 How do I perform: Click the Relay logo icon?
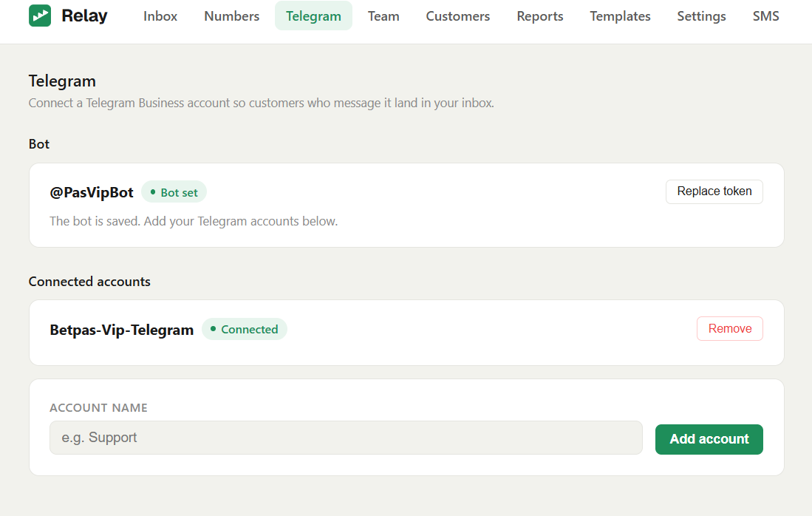tap(40, 16)
